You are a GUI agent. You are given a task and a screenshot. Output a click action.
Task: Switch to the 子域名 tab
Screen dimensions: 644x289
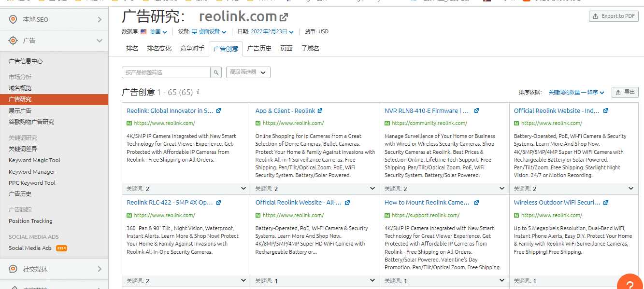coord(310,48)
